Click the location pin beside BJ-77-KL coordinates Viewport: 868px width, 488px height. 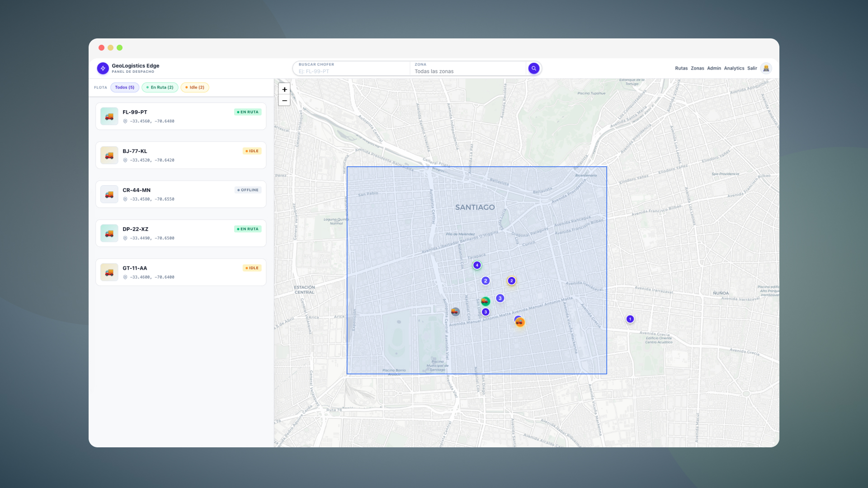(125, 160)
